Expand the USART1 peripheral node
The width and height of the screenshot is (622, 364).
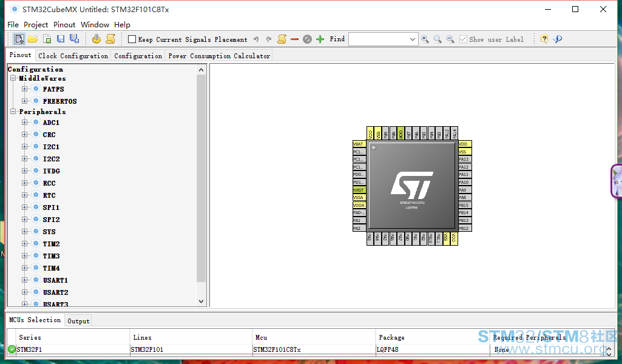[25, 280]
